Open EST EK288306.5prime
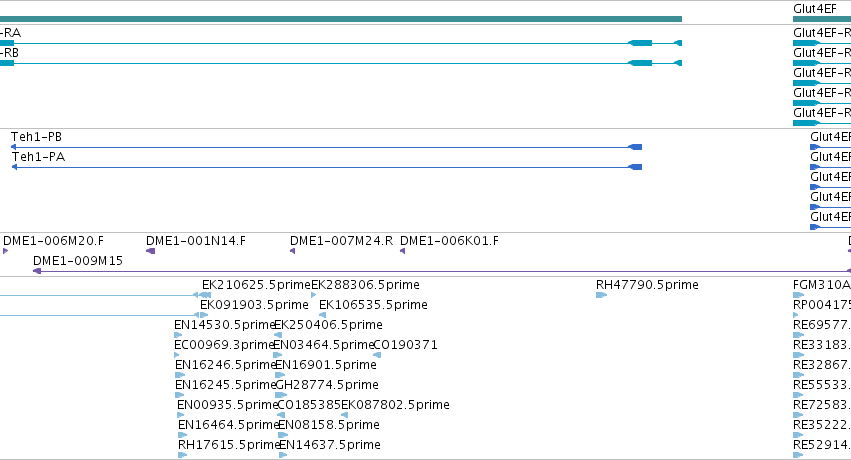This screenshot has width=851, height=460. coord(365,285)
